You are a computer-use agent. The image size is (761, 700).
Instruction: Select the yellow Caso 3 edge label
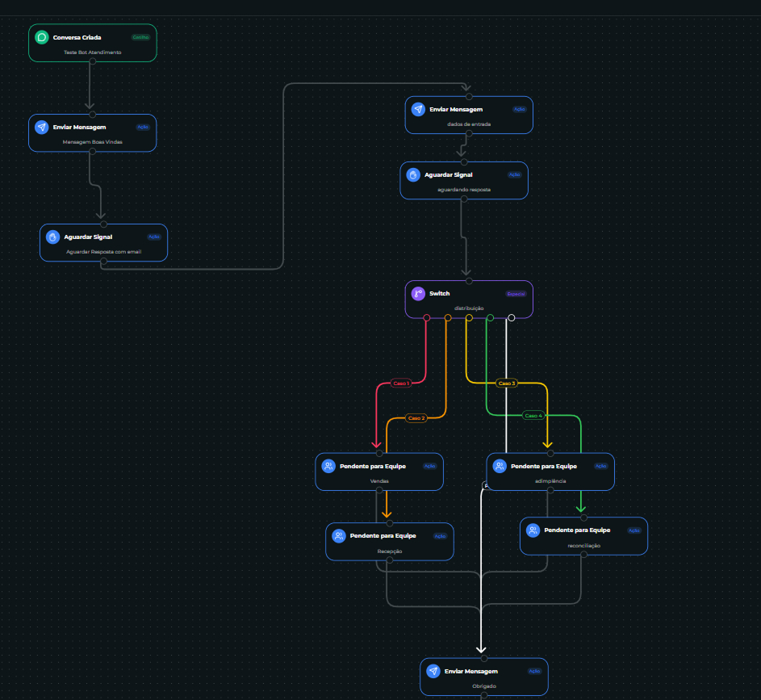507,383
